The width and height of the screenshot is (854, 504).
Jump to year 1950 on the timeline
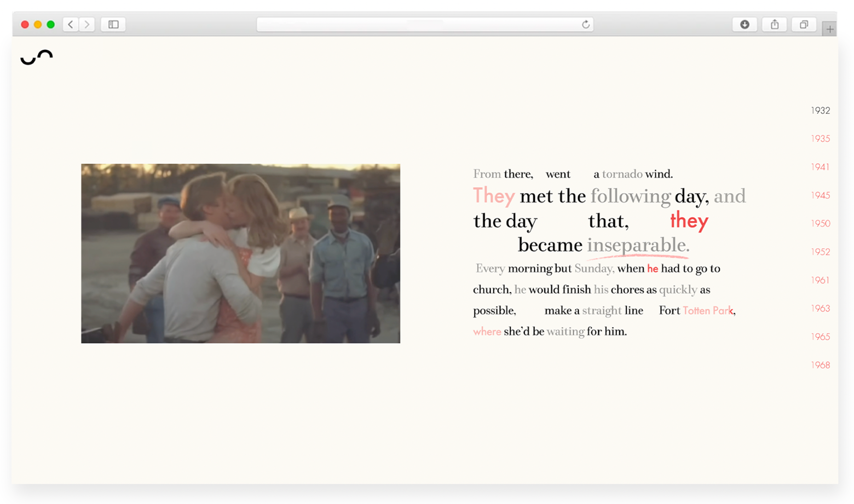[x=820, y=223]
